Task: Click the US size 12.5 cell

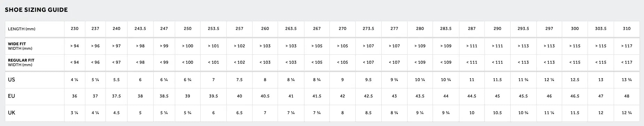Action: [x=575, y=80]
